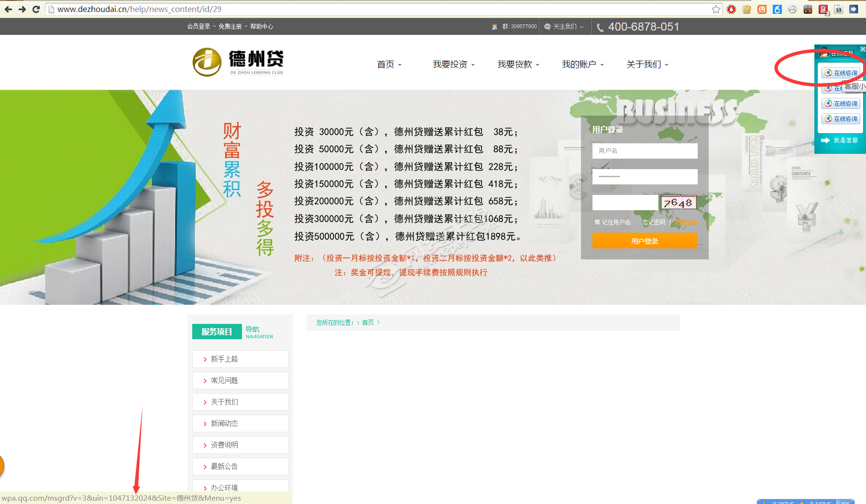Click the 免费注册 link in the top bar
Image resolution: width=866 pixels, height=504 pixels.
click(230, 27)
